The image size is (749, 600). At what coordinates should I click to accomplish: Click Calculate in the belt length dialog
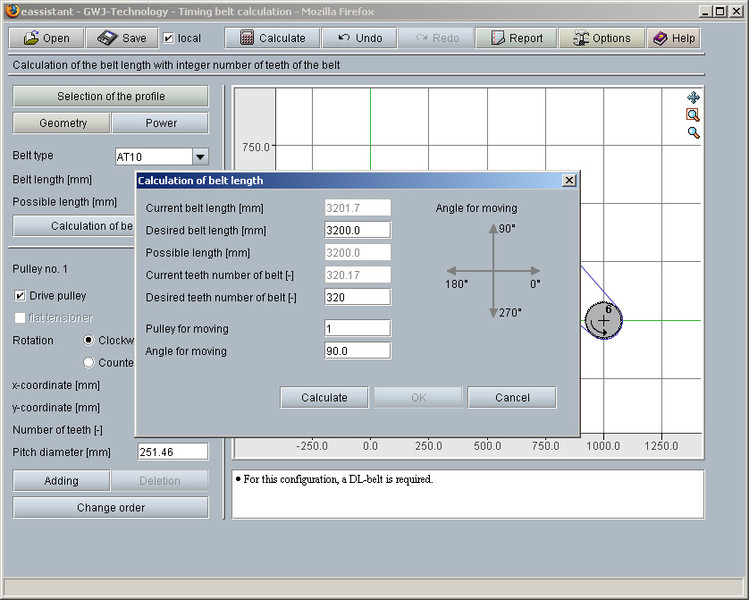pos(324,397)
